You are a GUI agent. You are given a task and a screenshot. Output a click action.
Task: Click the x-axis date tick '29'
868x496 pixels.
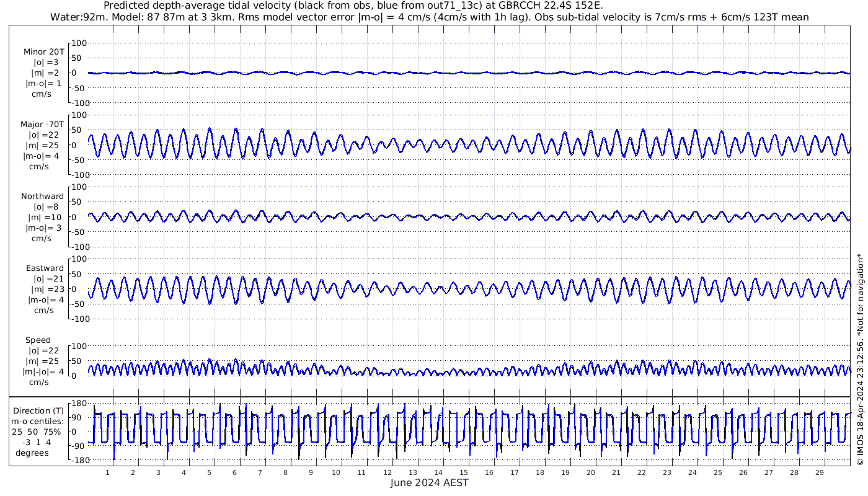point(819,472)
